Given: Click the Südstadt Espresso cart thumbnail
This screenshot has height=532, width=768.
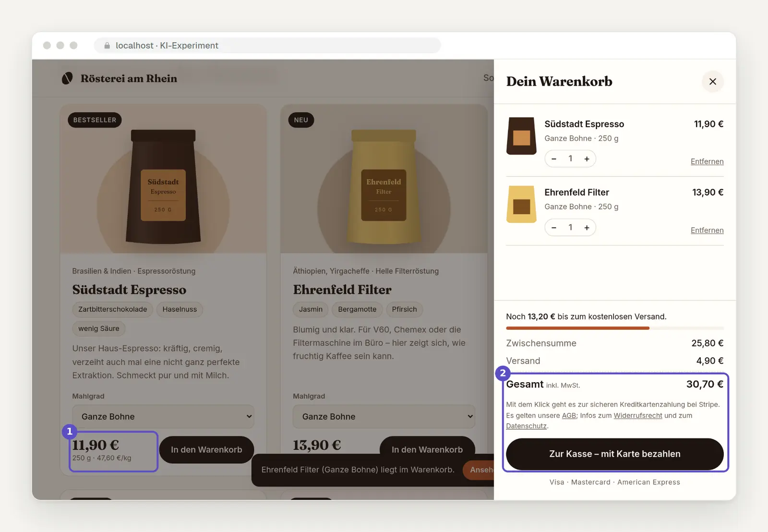Looking at the screenshot, I should tap(521, 136).
